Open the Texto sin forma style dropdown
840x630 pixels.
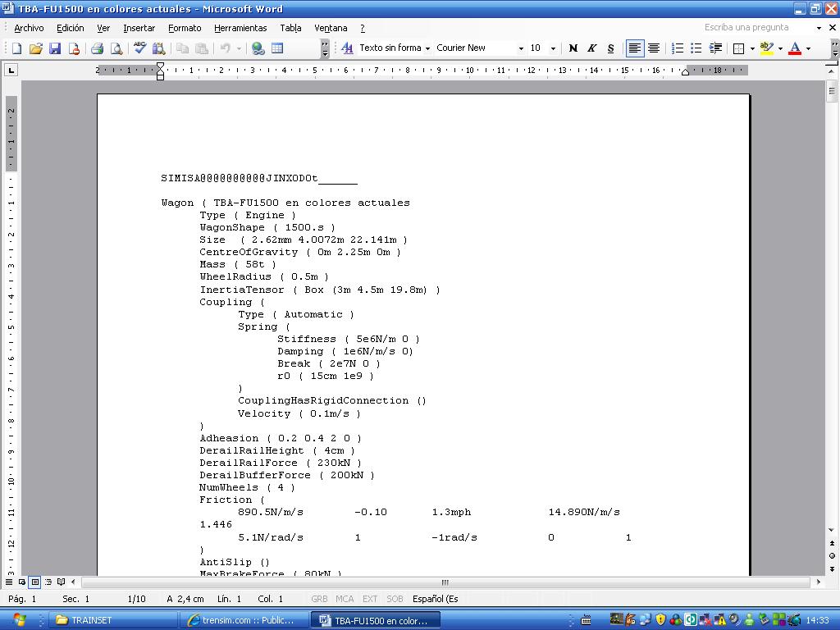[x=427, y=48]
